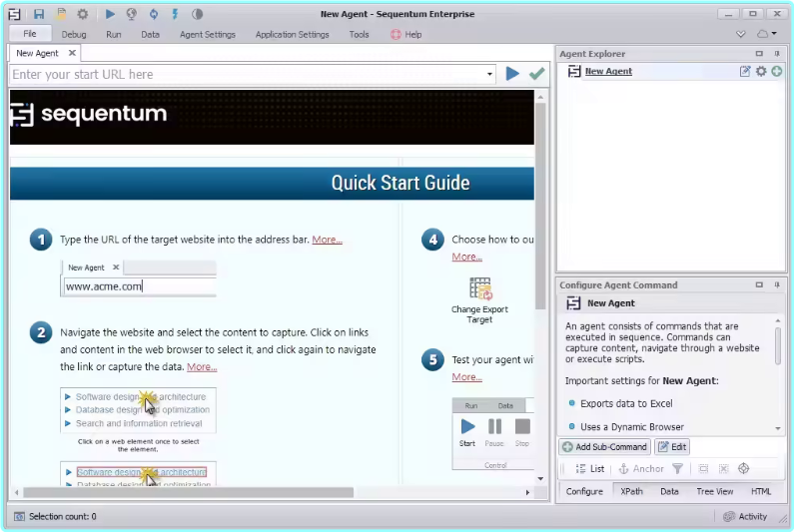This screenshot has height=532, width=794.
Task: Open the cloud dropdown at top right
Action: click(766, 34)
